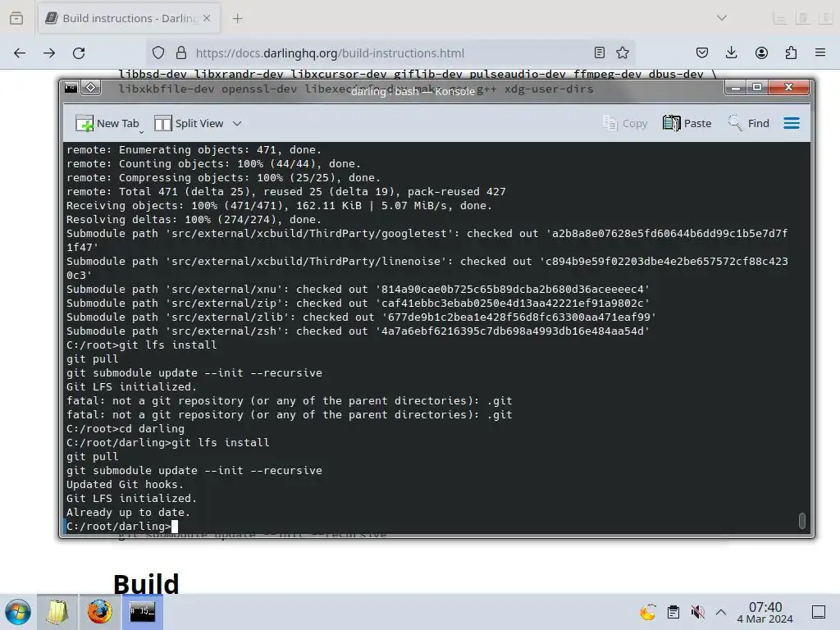Click 'C:/root>cd darling' command line
This screenshot has width=840, height=630.
126,428
